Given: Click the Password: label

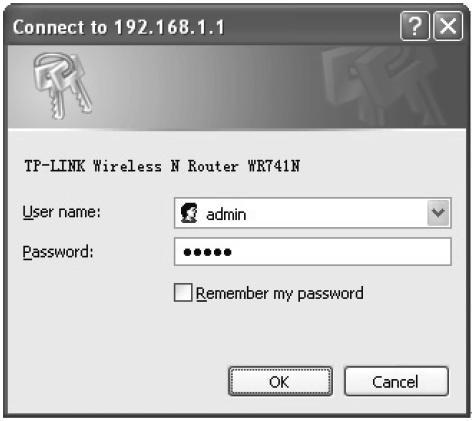Looking at the screenshot, I should (58, 252).
